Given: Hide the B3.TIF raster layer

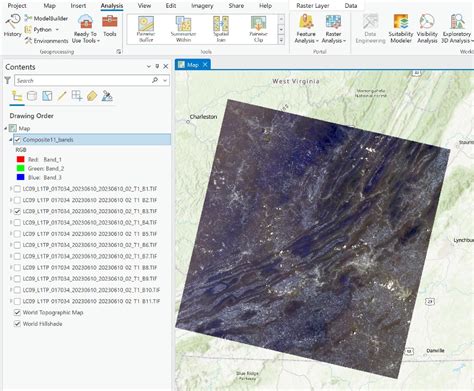Looking at the screenshot, I should (17, 211).
